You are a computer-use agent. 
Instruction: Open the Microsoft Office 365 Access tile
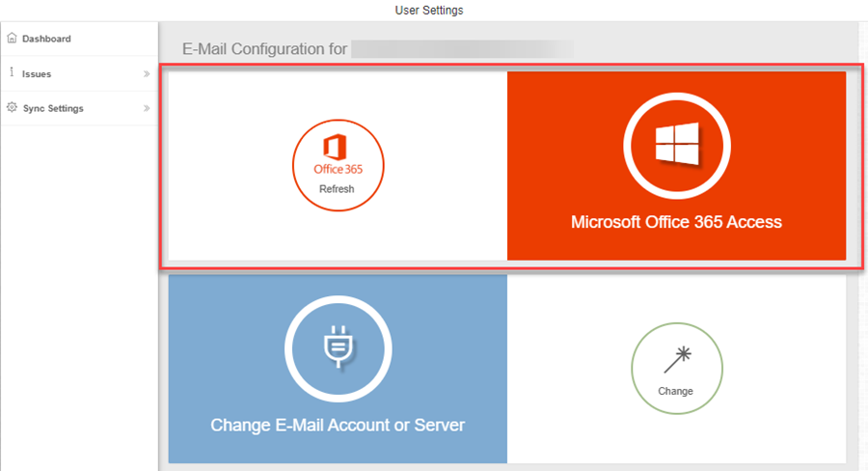(676, 166)
